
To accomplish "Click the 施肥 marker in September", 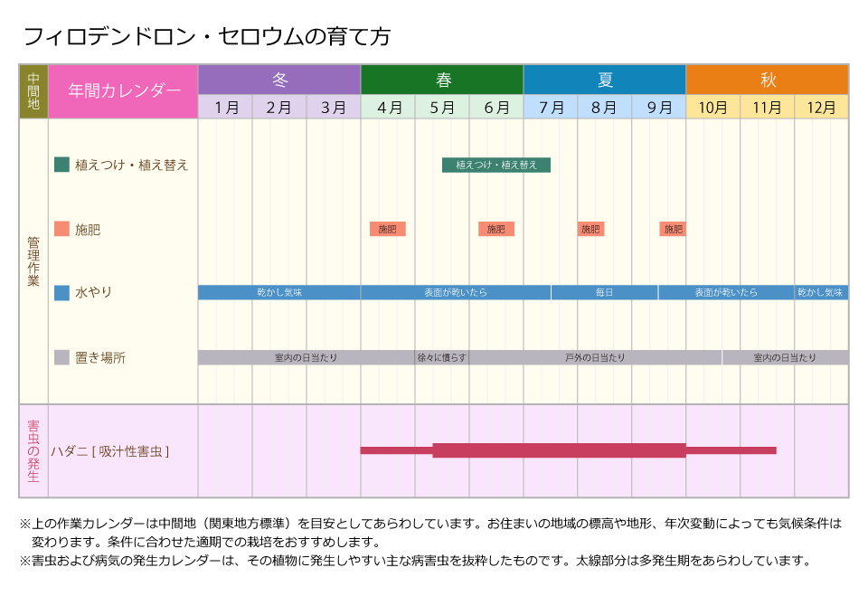I will [673, 229].
